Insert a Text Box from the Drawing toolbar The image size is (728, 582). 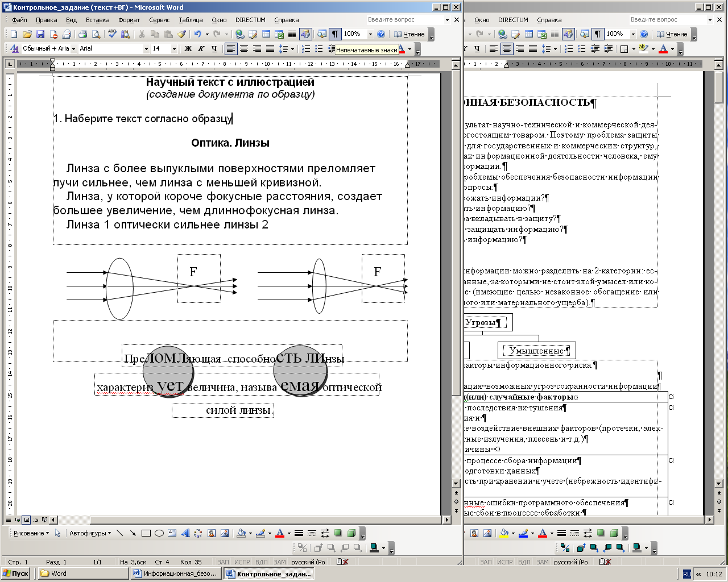tap(172, 533)
